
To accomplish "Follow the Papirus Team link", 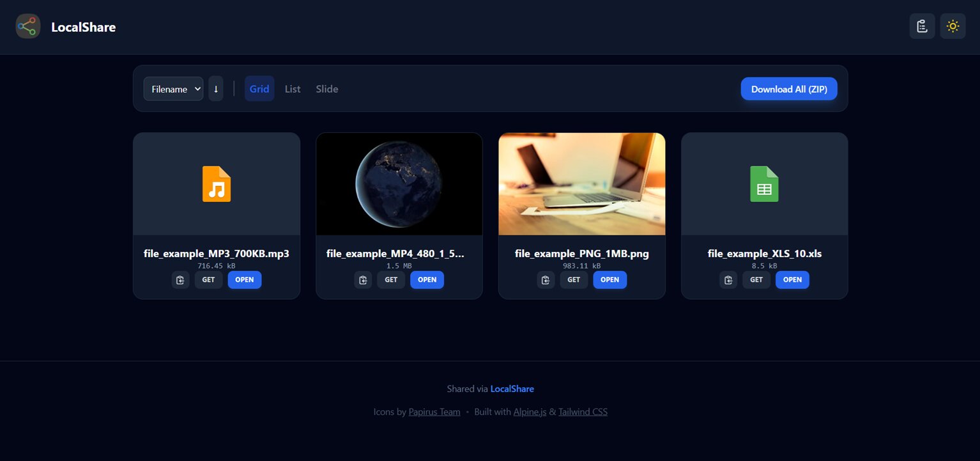I will click(434, 412).
